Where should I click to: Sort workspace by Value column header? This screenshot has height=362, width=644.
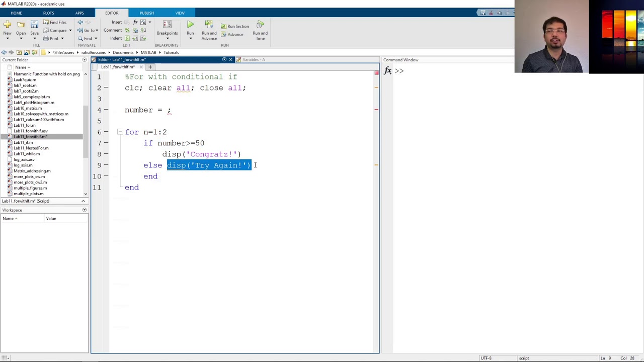click(51, 218)
